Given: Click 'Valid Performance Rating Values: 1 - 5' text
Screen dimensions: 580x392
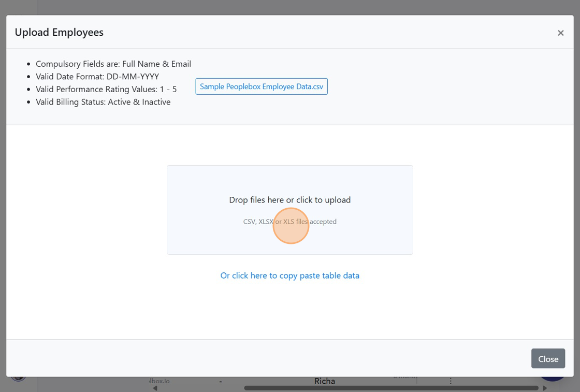Looking at the screenshot, I should [106, 89].
